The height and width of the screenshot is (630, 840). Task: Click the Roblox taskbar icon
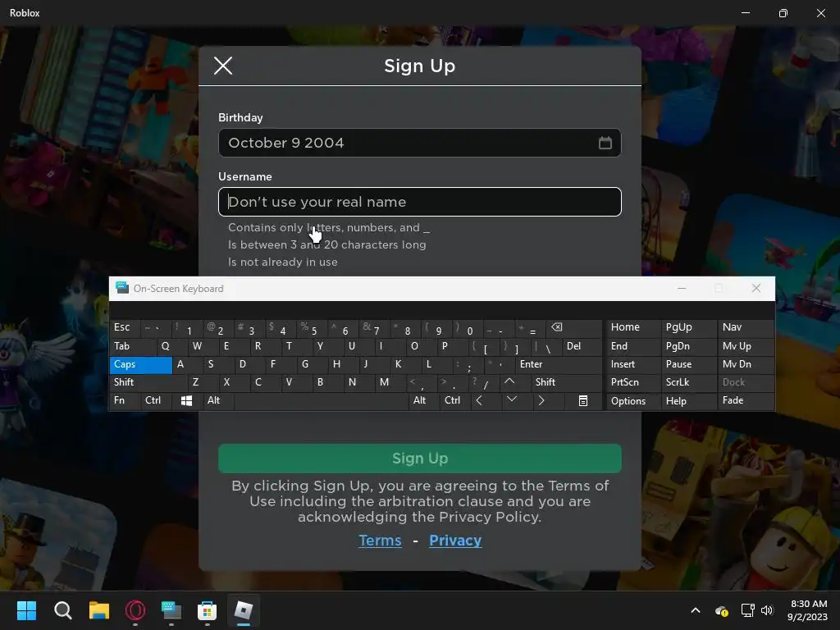244,610
